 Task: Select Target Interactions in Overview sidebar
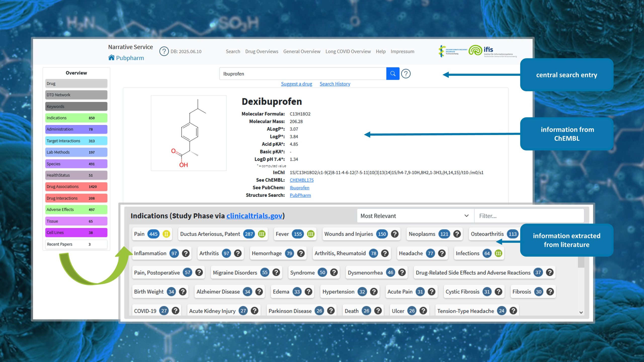(76, 141)
